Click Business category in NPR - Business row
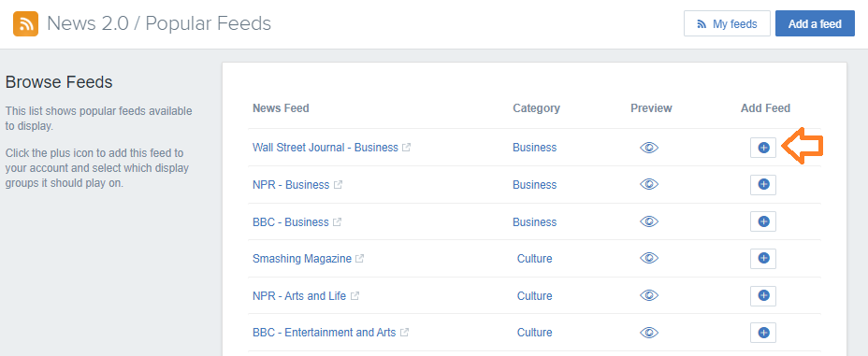868x356 pixels. (x=534, y=185)
